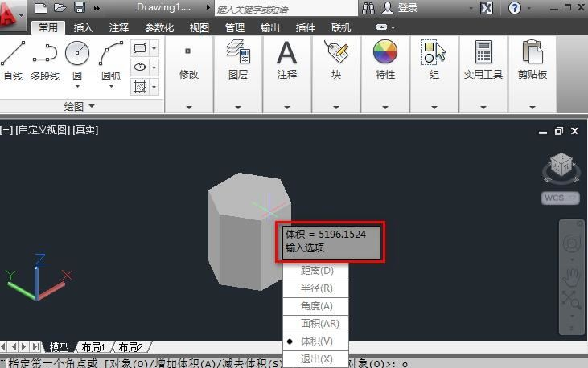Select the 圆 circle tool

77,60
